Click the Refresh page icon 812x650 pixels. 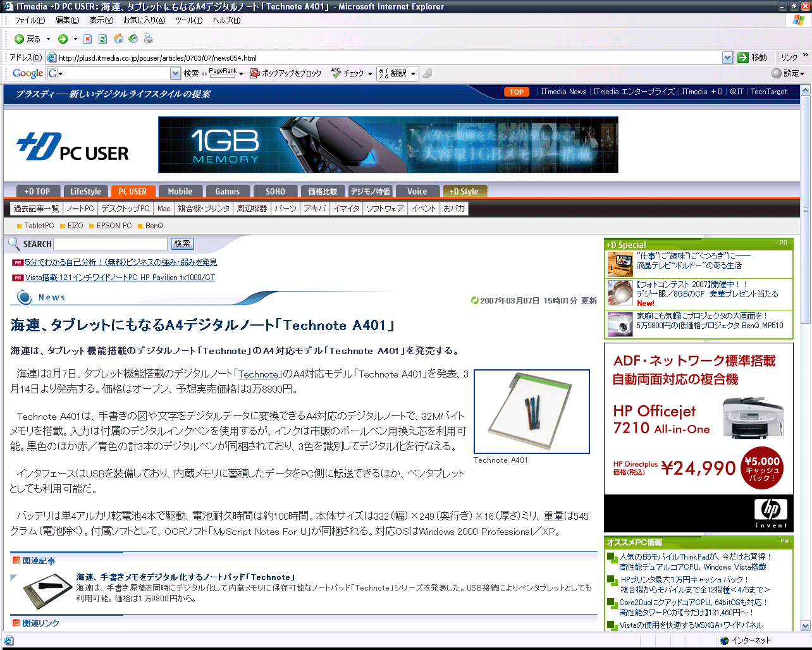coord(102,39)
